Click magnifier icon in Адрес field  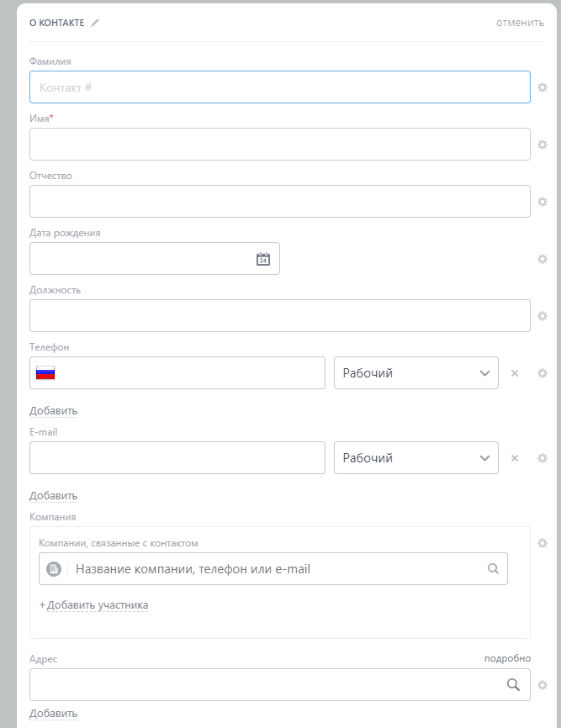coord(513,685)
